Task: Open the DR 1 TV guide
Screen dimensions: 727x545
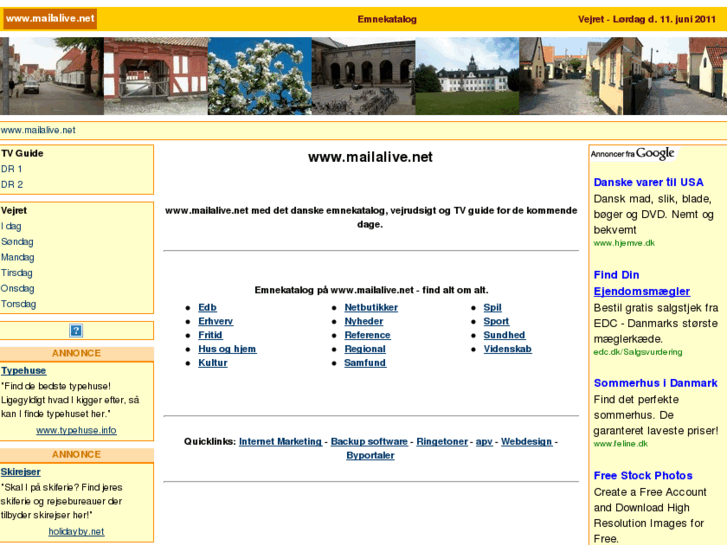Action: [x=12, y=169]
